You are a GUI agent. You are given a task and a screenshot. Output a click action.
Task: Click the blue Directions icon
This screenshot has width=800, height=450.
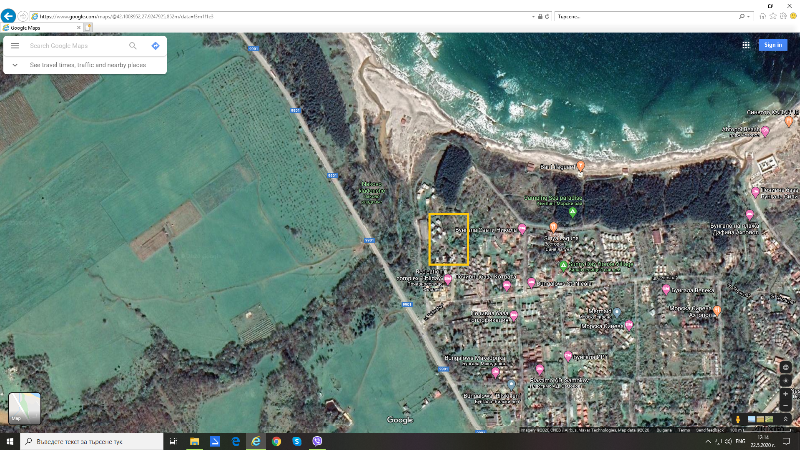(156, 46)
